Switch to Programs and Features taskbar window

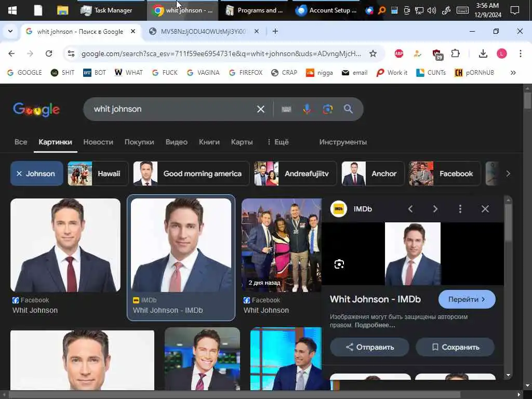[254, 10]
